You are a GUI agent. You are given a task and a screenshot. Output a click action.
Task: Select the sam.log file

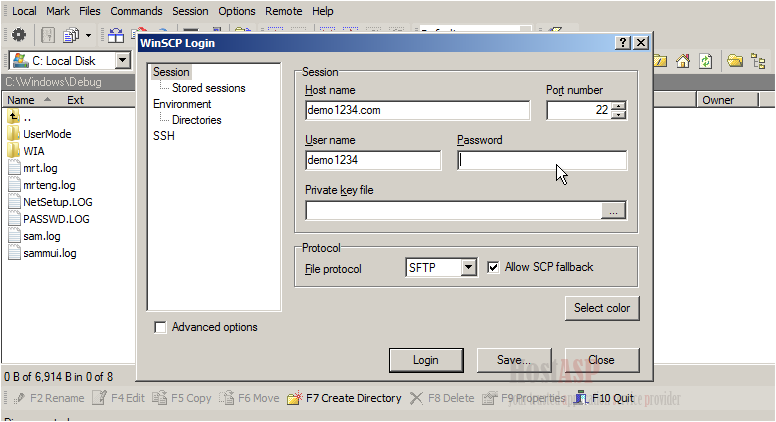pyautogui.click(x=35, y=236)
